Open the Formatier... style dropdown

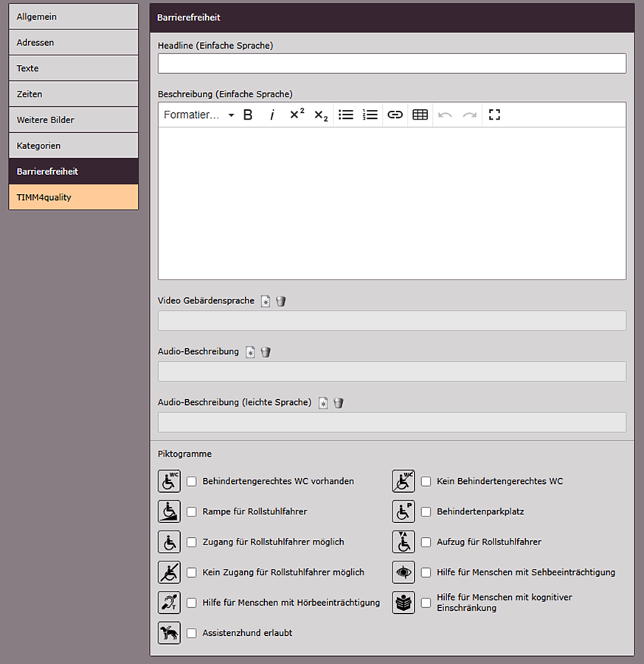199,115
